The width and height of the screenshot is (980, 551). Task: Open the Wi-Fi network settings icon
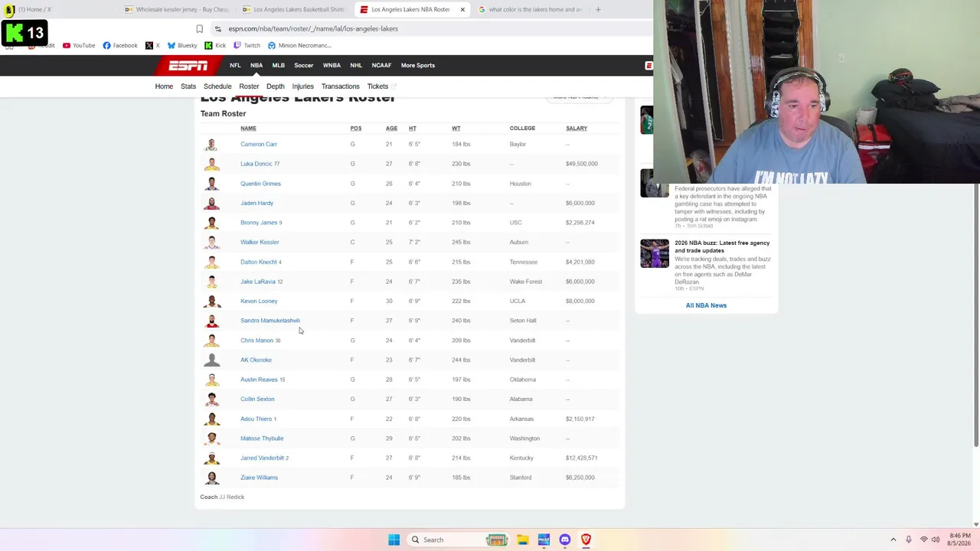(x=923, y=540)
